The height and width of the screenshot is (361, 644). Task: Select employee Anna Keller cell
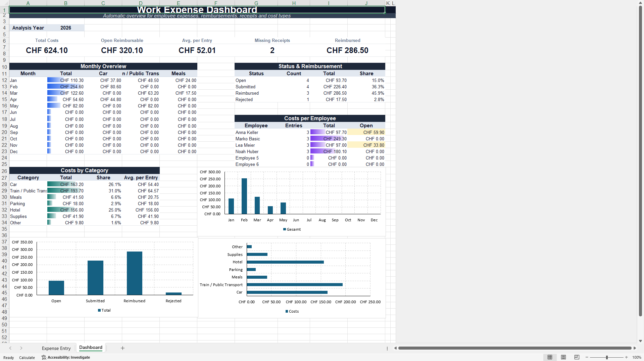pos(256,132)
